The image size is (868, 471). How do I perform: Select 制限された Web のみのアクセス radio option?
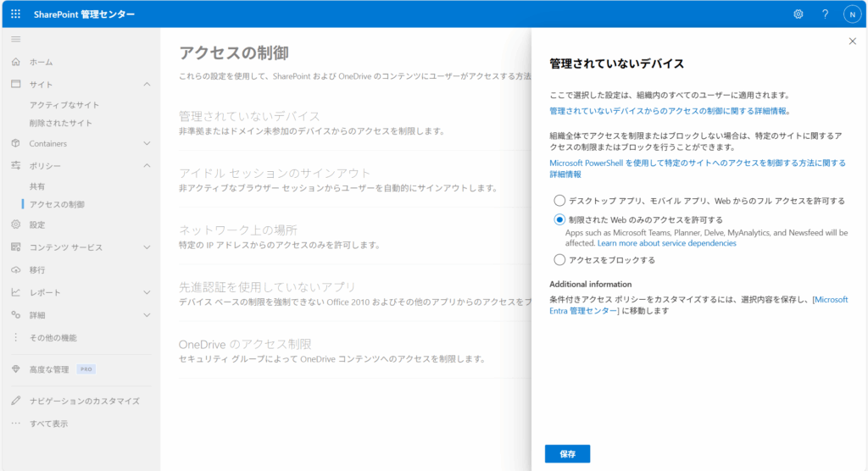pos(559,219)
